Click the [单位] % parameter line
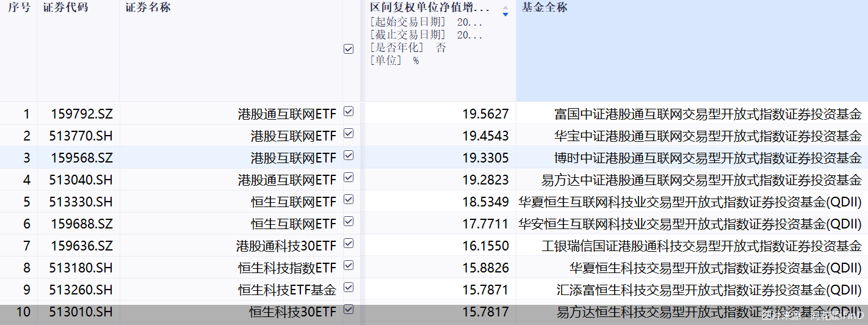The height and width of the screenshot is (325, 868). click(x=394, y=60)
